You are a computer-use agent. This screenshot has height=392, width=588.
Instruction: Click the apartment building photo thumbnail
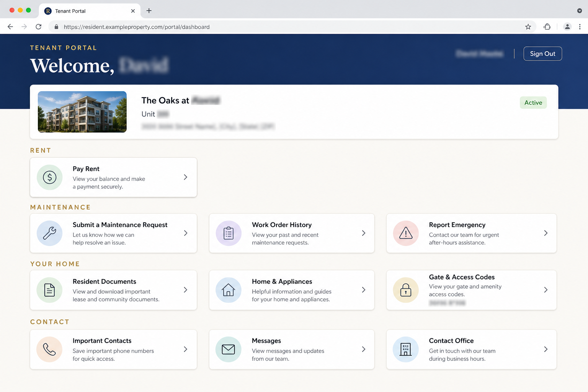tap(82, 112)
